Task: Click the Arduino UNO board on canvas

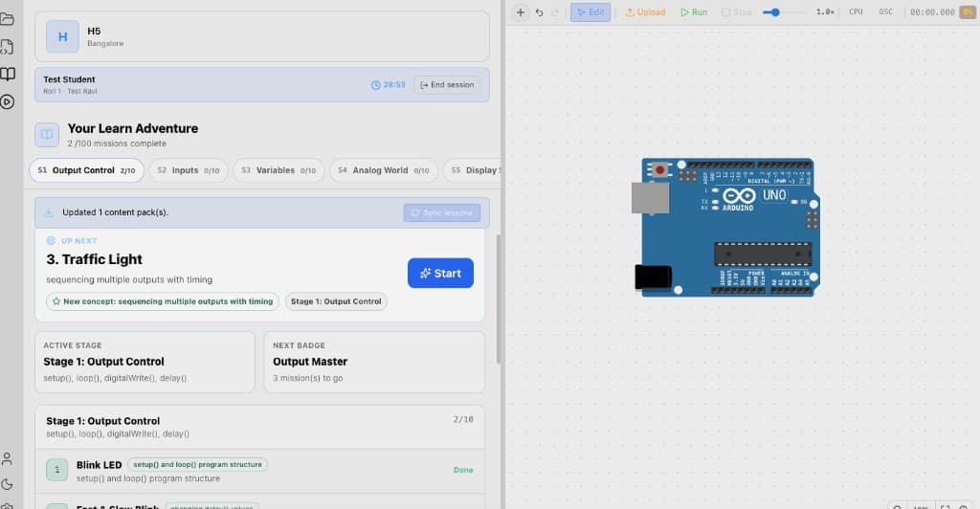Action: point(727,228)
